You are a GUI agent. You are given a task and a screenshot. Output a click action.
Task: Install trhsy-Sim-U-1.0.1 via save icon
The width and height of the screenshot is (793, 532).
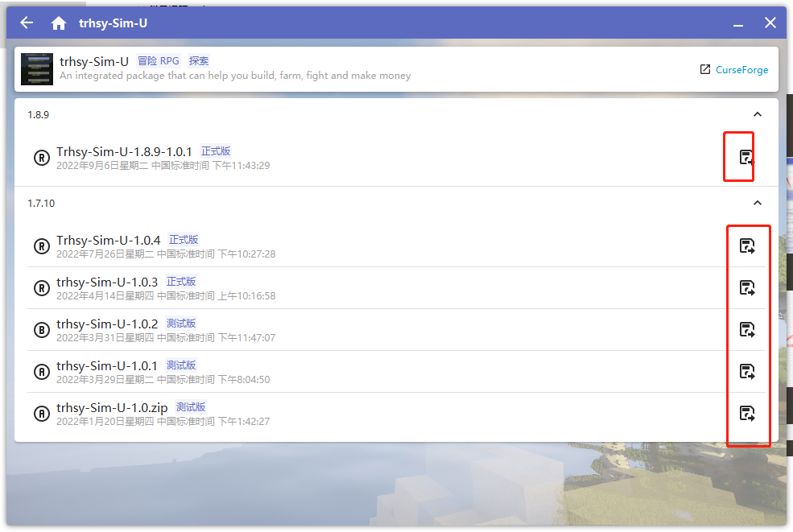pyautogui.click(x=747, y=372)
